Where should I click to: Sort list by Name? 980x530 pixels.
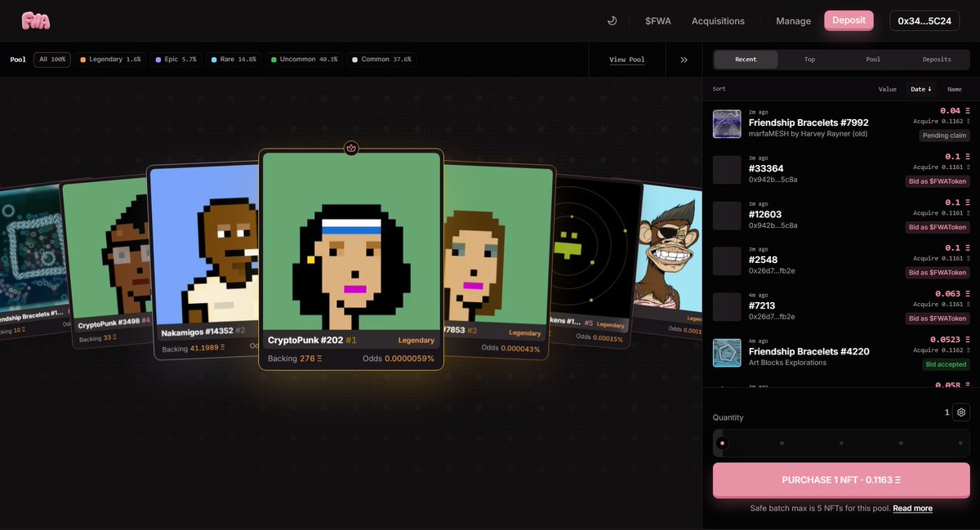click(x=955, y=89)
